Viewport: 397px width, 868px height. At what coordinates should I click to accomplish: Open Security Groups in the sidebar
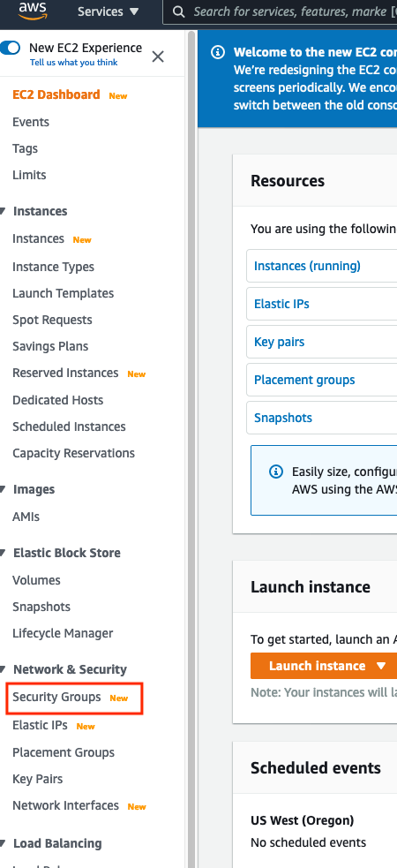tap(56, 697)
